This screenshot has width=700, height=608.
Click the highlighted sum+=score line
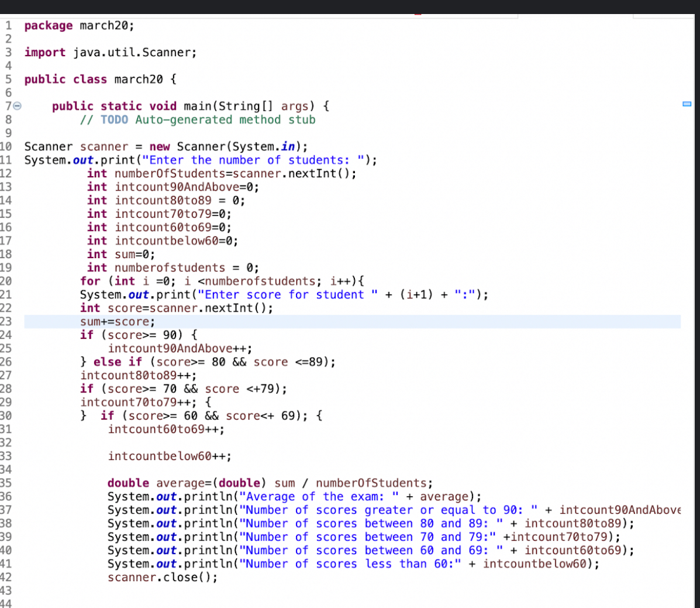tap(117, 321)
